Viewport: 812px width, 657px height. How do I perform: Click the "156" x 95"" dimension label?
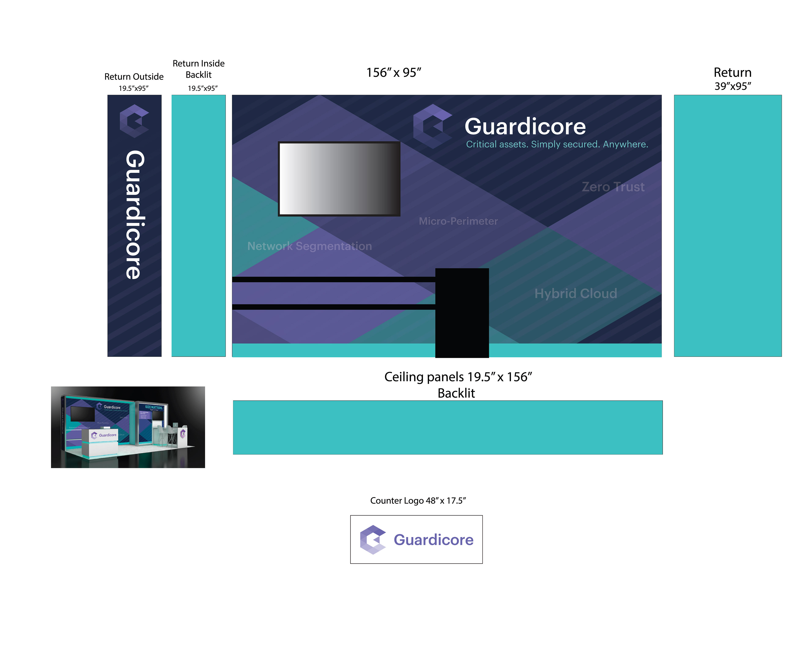[394, 72]
